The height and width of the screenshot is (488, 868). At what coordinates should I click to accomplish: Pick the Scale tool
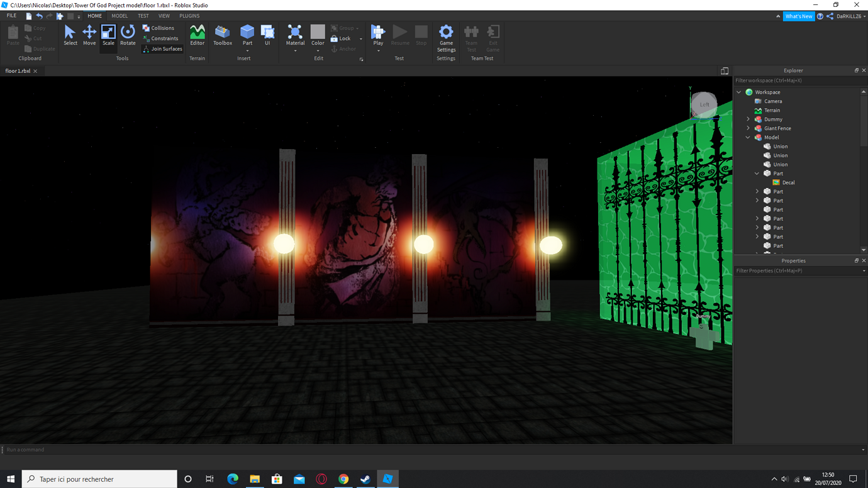108,35
